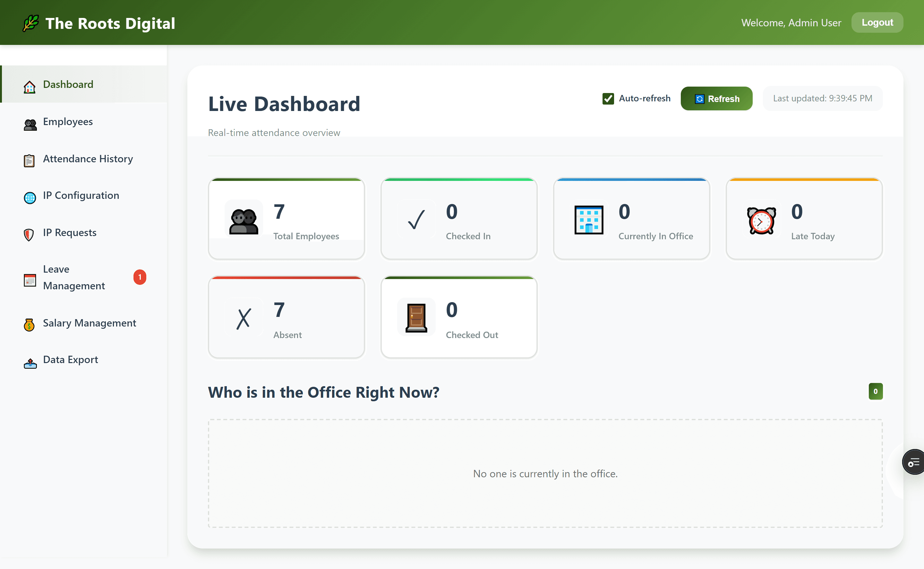This screenshot has width=924, height=569.
Task: Click the Leave Management calendar icon
Action: click(30, 280)
